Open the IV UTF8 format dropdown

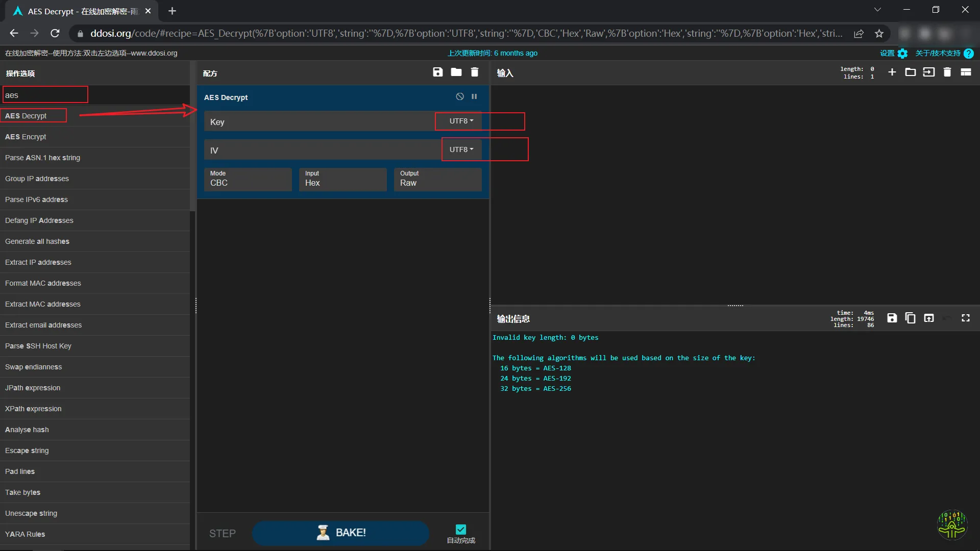click(461, 150)
